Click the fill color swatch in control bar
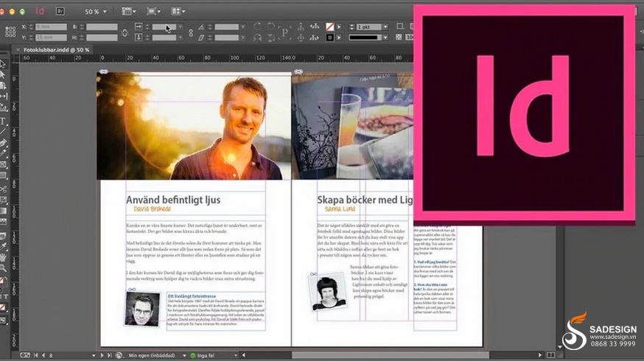Image resolution: width=644 pixels, height=361 pixels. point(329,27)
